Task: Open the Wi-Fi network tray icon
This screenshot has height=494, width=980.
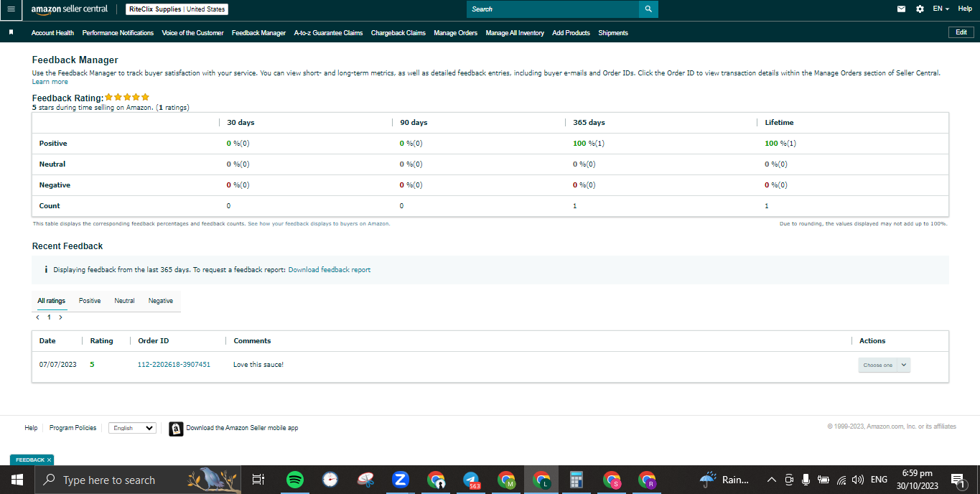Action: pos(841,480)
